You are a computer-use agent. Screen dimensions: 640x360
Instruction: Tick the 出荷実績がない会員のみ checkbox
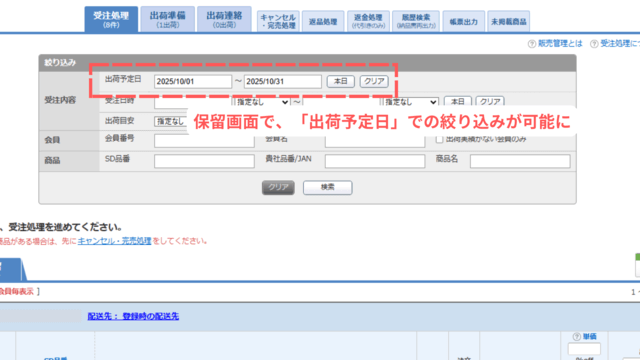[439, 139]
